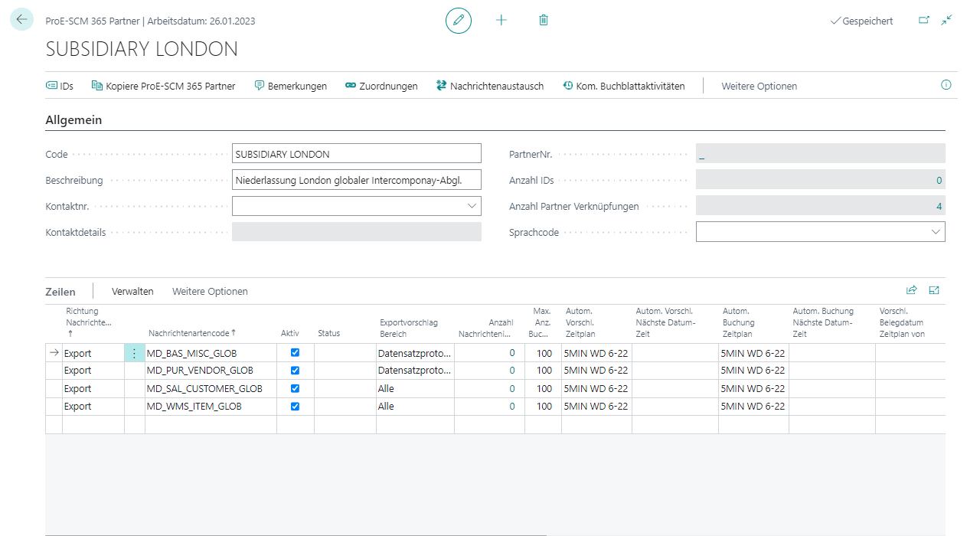Viewport: 980px width, 536px height.
Task: Select the MD_SAL_CUSTOMER_GLOB cell
Action: pos(211,389)
